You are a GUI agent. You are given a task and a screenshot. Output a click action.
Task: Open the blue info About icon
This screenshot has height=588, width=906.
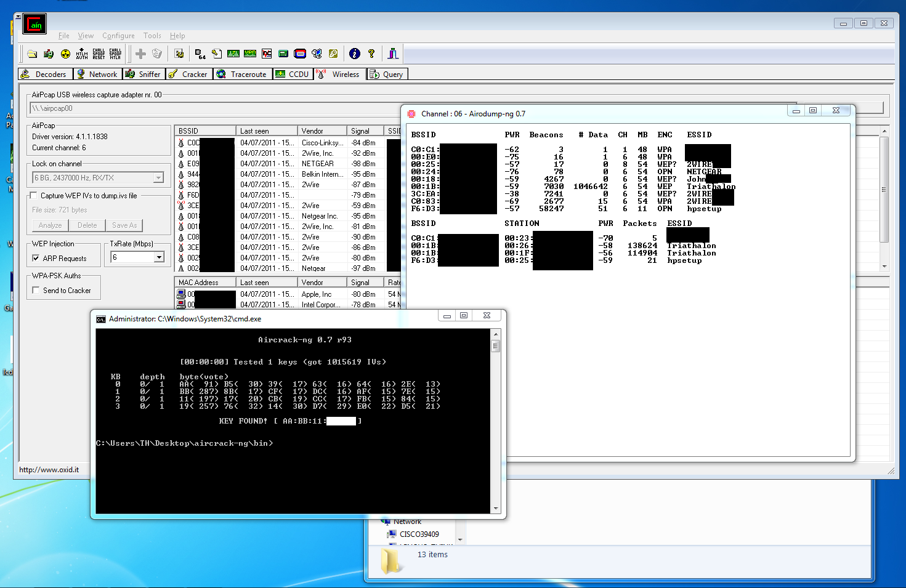(354, 54)
